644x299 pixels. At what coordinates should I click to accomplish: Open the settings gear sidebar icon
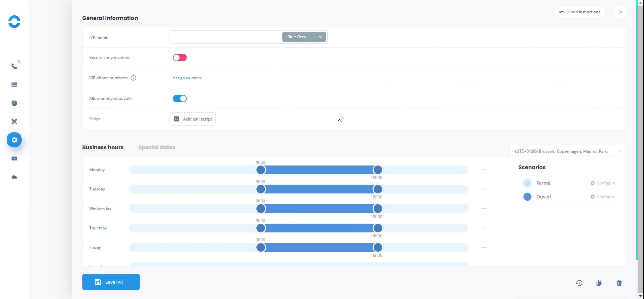[14, 140]
